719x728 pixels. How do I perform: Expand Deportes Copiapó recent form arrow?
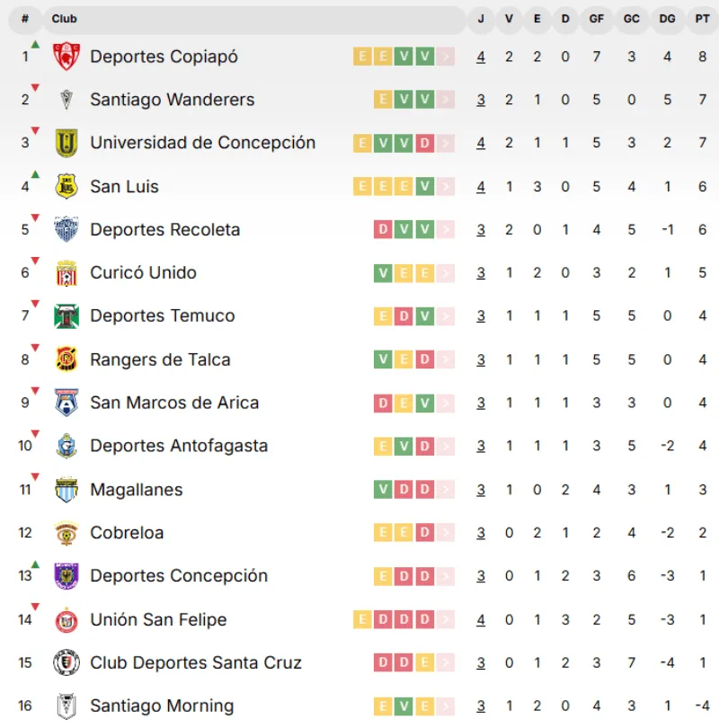446,57
